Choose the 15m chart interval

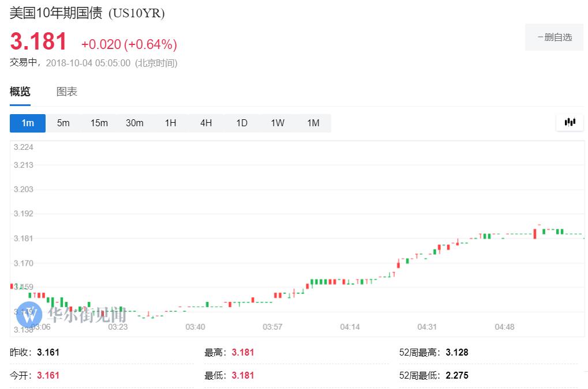click(99, 123)
